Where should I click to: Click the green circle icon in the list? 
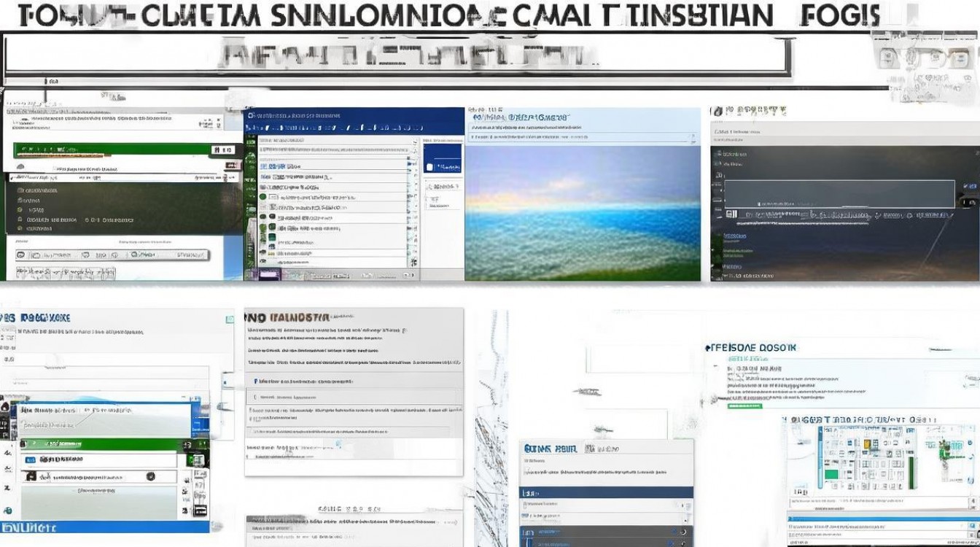[x=262, y=197]
